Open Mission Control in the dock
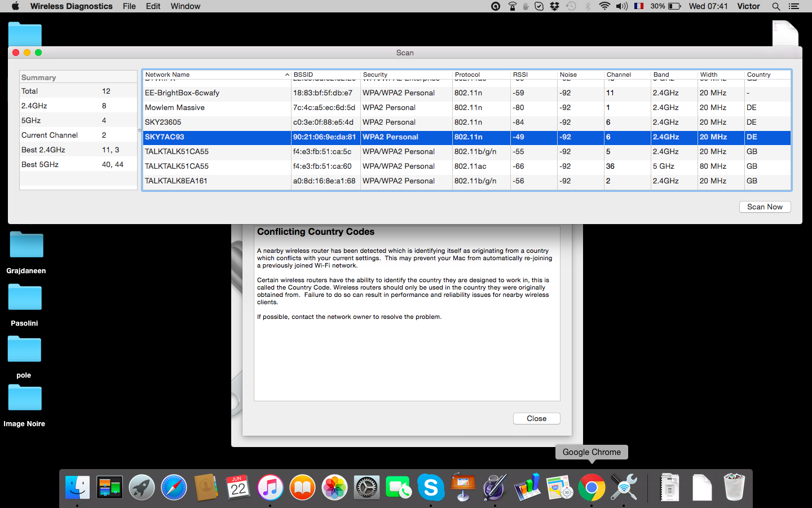 tap(109, 487)
